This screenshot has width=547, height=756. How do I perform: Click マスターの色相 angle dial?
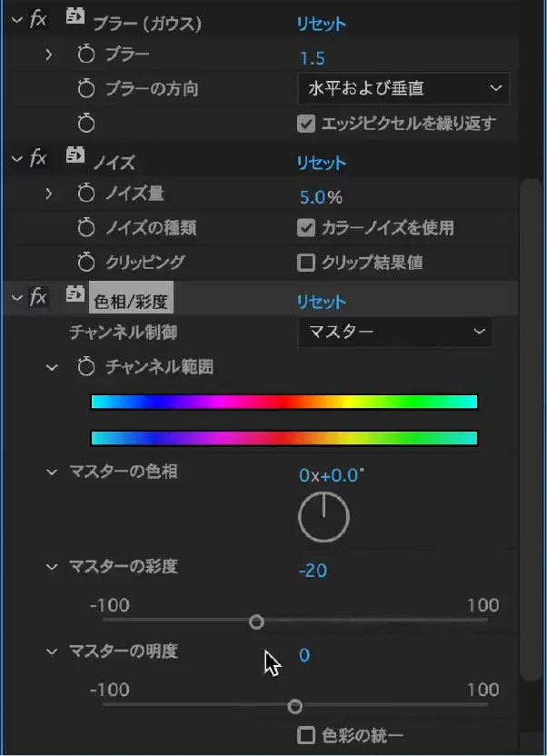(323, 517)
